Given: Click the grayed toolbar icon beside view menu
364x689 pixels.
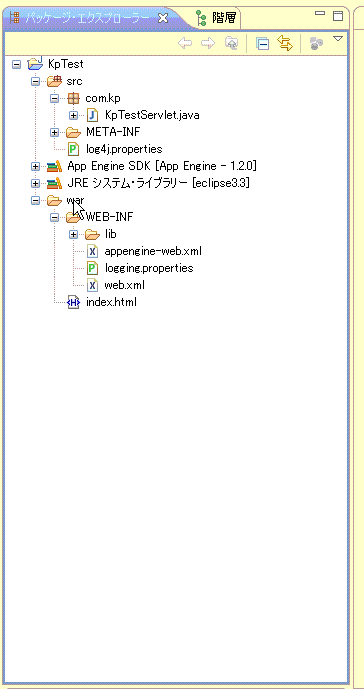Looking at the screenshot, I should [317, 43].
